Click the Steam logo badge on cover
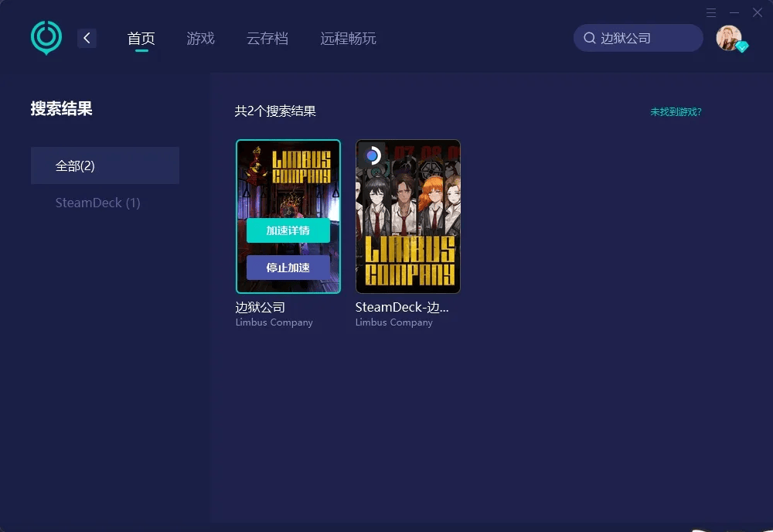Screen dimensions: 773x532 coord(372,155)
